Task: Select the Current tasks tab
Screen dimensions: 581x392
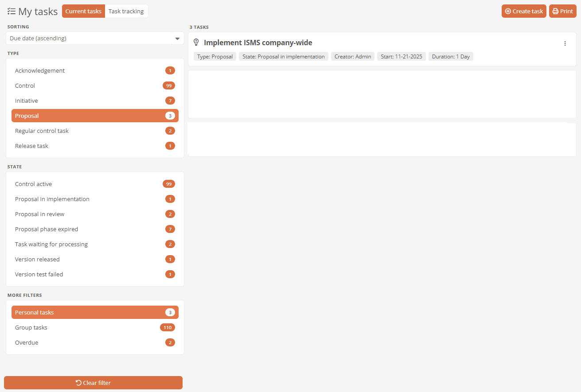Action: 83,12
